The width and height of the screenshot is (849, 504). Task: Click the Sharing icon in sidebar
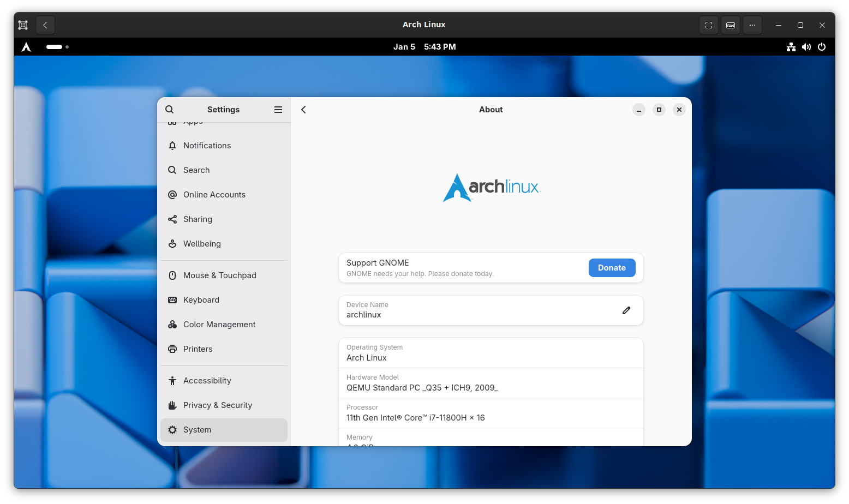pos(172,219)
